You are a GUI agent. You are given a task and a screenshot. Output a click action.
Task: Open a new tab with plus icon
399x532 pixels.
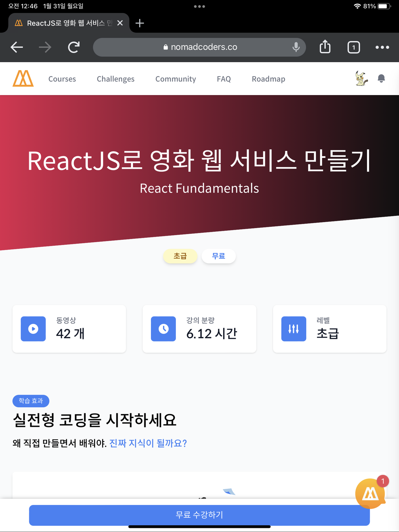[140, 23]
